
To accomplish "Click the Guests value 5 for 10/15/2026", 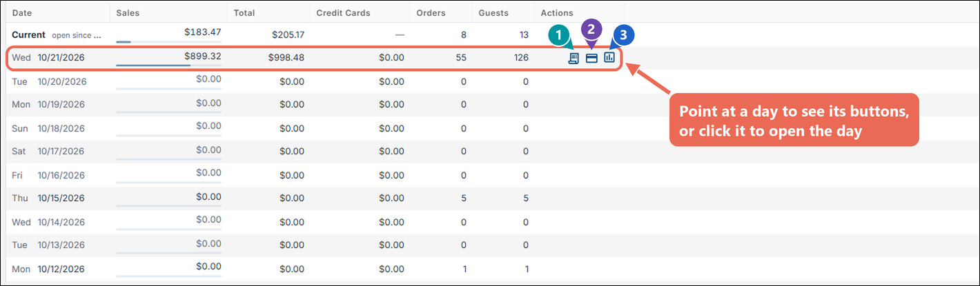I will point(526,198).
